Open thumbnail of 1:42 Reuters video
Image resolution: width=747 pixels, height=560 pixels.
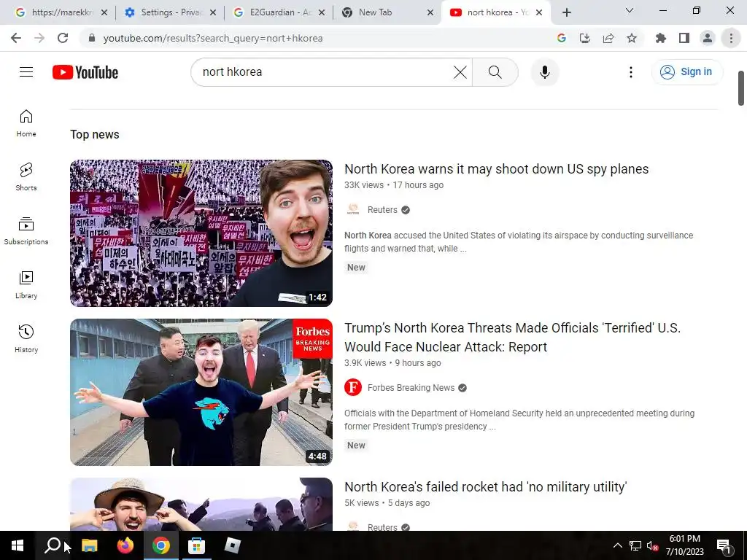pos(201,233)
